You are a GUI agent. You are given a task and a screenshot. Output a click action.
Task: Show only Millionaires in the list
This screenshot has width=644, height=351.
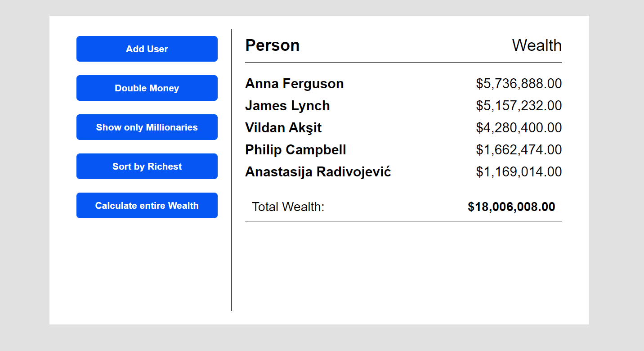147,127
